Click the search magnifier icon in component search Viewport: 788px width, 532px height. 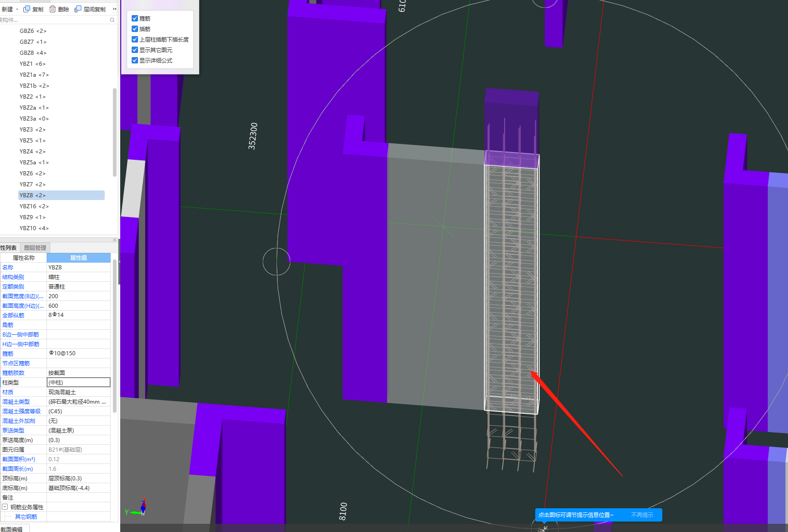click(112, 20)
